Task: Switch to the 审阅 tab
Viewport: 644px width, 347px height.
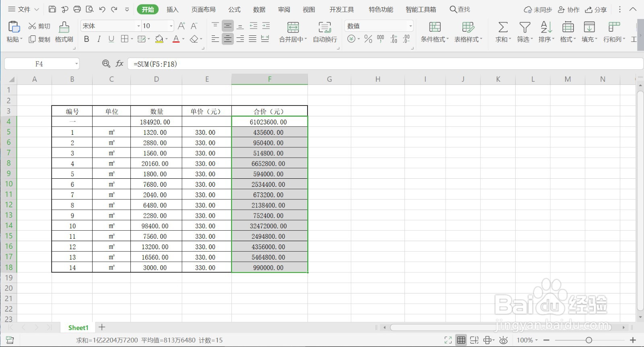Action: click(284, 9)
